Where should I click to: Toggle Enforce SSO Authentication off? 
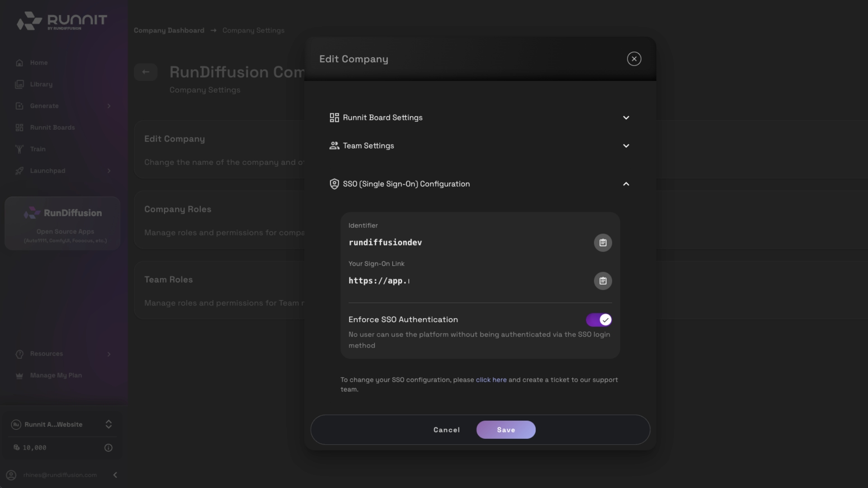click(x=599, y=320)
